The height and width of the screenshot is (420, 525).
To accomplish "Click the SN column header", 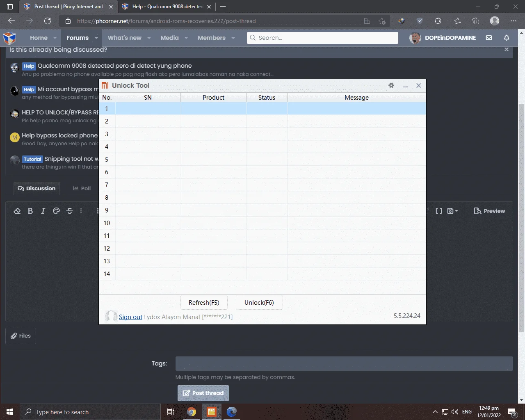I will pyautogui.click(x=148, y=97).
